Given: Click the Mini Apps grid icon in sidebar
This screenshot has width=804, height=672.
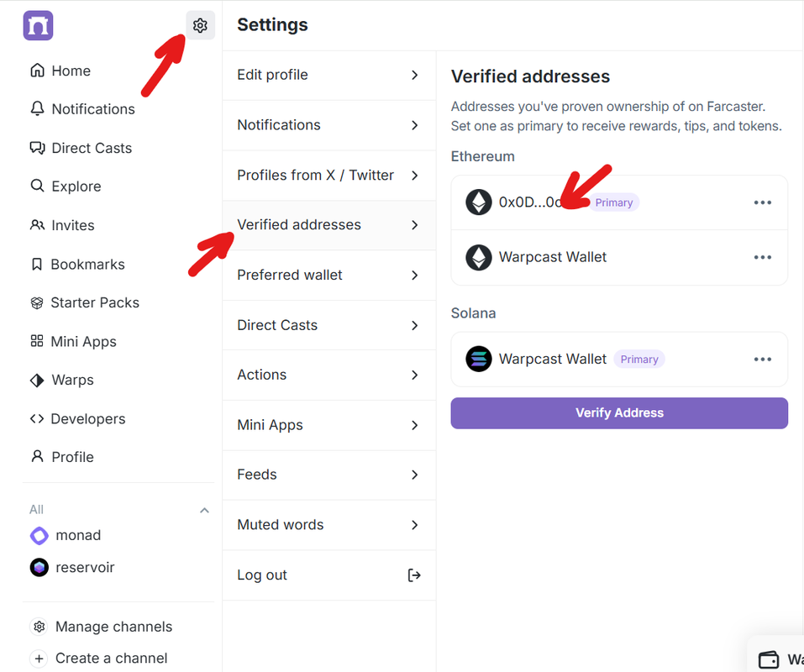Looking at the screenshot, I should tap(37, 341).
